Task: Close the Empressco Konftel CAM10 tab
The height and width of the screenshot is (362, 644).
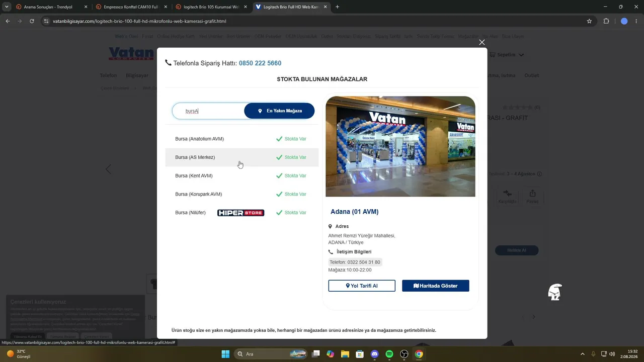Action: (x=166, y=7)
